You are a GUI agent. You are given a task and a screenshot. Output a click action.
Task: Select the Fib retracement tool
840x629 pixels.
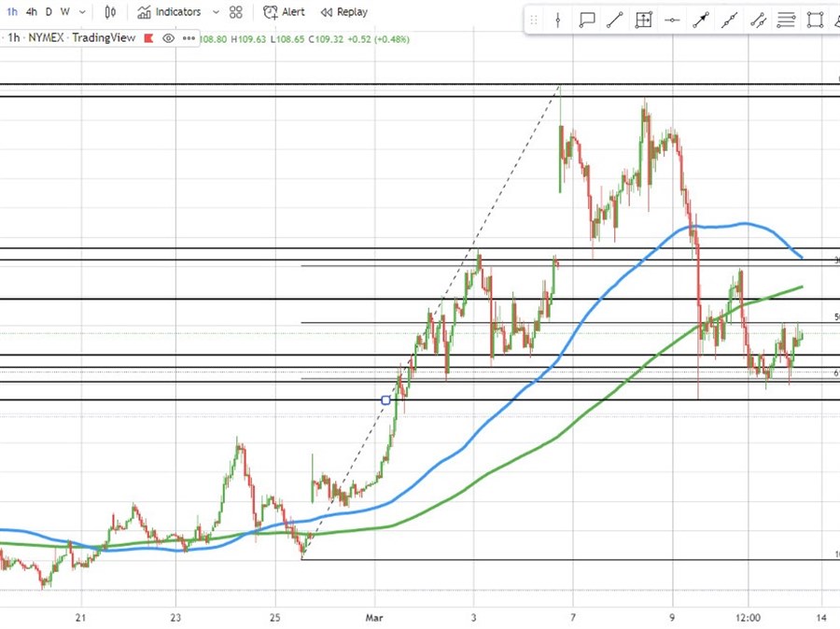pos(787,20)
